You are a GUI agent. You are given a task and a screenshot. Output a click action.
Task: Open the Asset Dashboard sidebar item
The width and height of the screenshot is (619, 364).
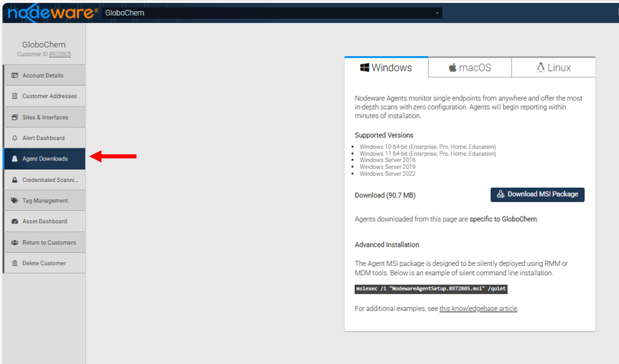click(44, 221)
